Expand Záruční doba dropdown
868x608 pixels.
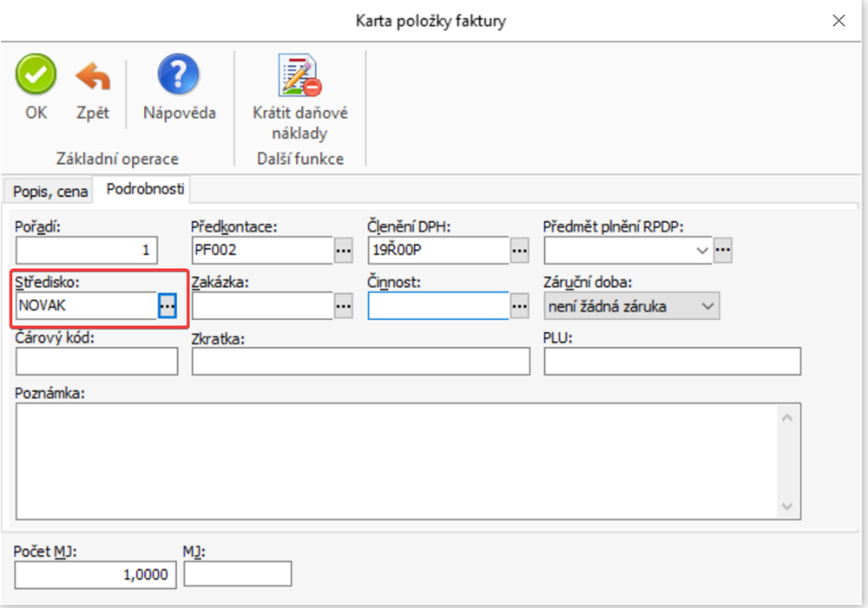click(x=707, y=305)
